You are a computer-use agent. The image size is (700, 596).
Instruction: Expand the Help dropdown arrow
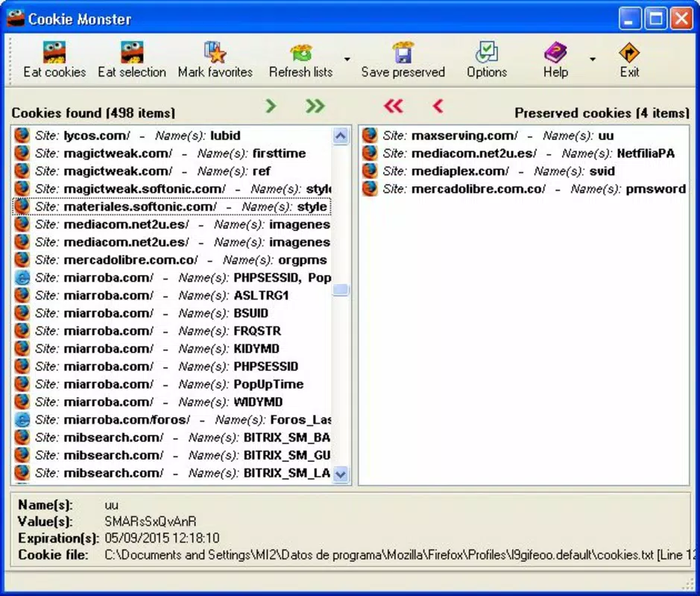[x=593, y=59]
